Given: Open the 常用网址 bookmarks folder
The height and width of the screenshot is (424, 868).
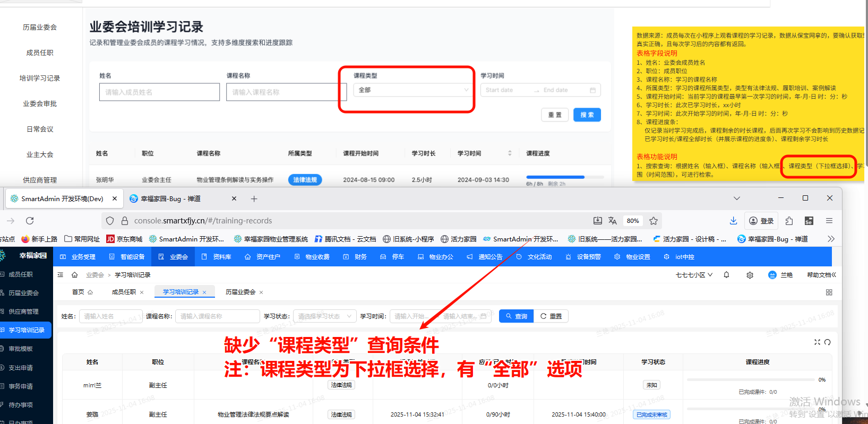Looking at the screenshot, I should tap(82, 239).
